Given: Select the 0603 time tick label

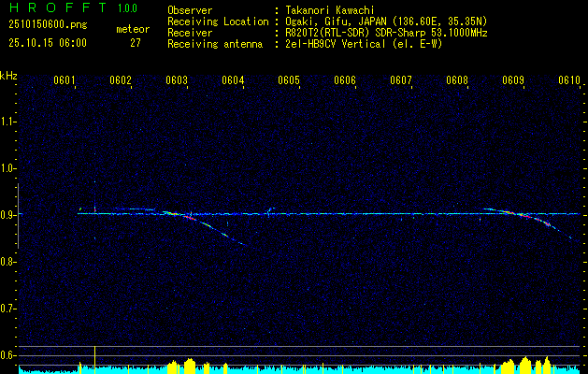Looking at the screenshot, I should click(177, 81).
